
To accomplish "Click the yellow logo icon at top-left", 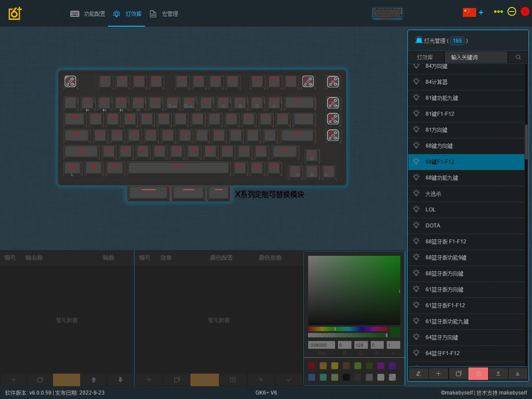I will [x=15, y=13].
